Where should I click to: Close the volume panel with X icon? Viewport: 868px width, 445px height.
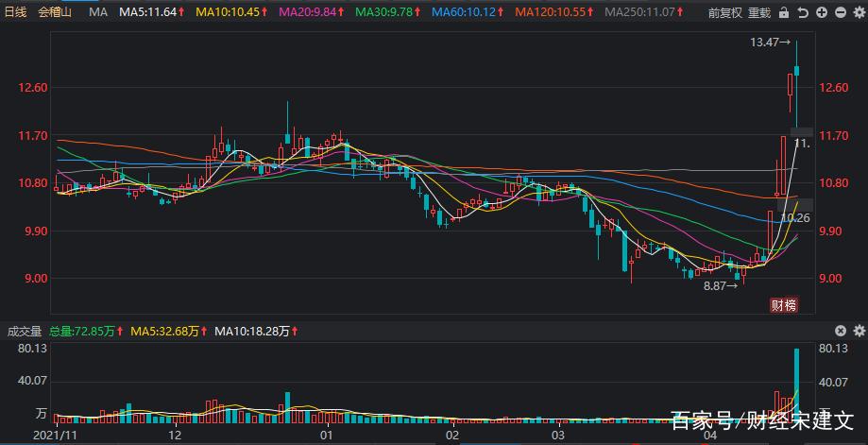click(x=840, y=331)
